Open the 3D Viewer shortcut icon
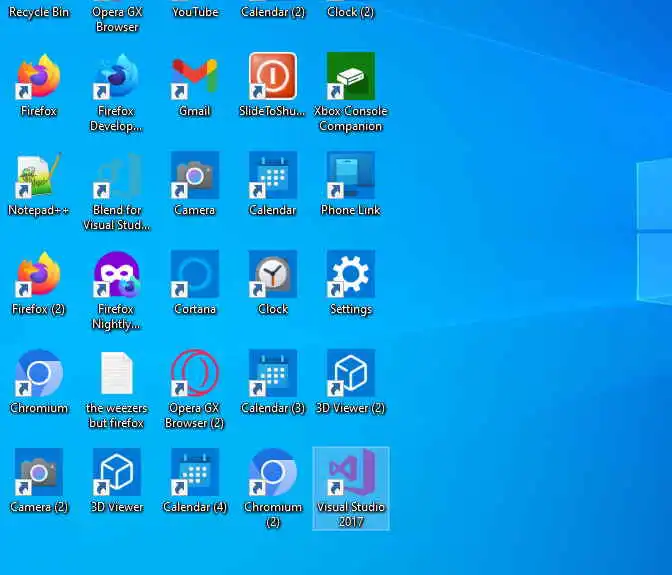The width and height of the screenshot is (672, 575). (117, 472)
